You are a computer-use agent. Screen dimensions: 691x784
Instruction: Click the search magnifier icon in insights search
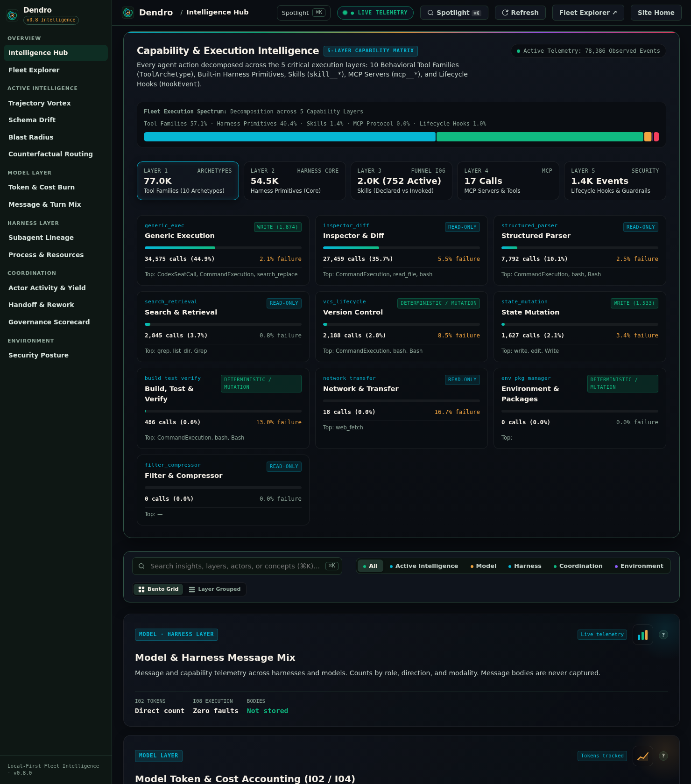141,566
